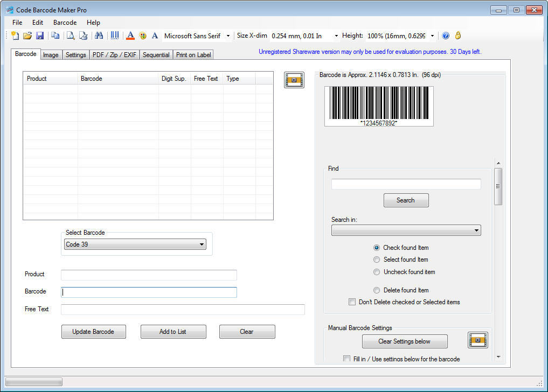Change font color with the red A icon

click(129, 36)
